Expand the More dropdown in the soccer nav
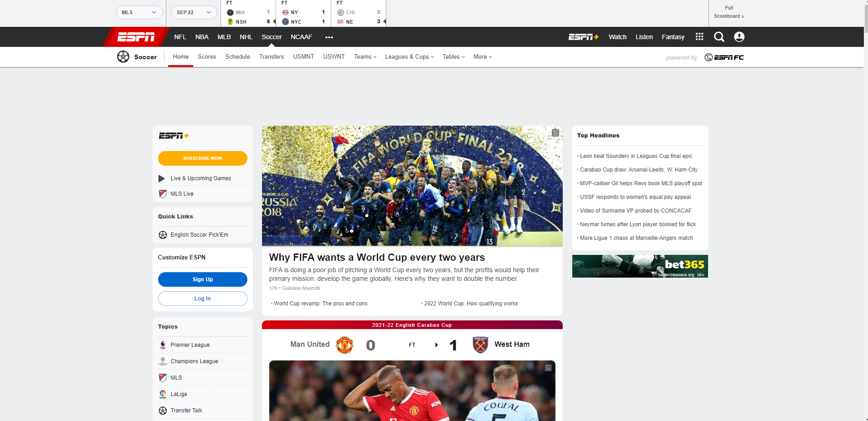The width and height of the screenshot is (868, 421). [x=483, y=57]
